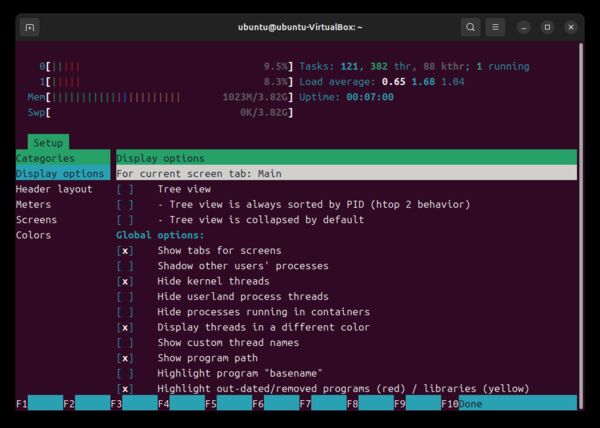Screen dimensions: 600x428
Task: Enable Show custom thread names
Action: click(125, 343)
